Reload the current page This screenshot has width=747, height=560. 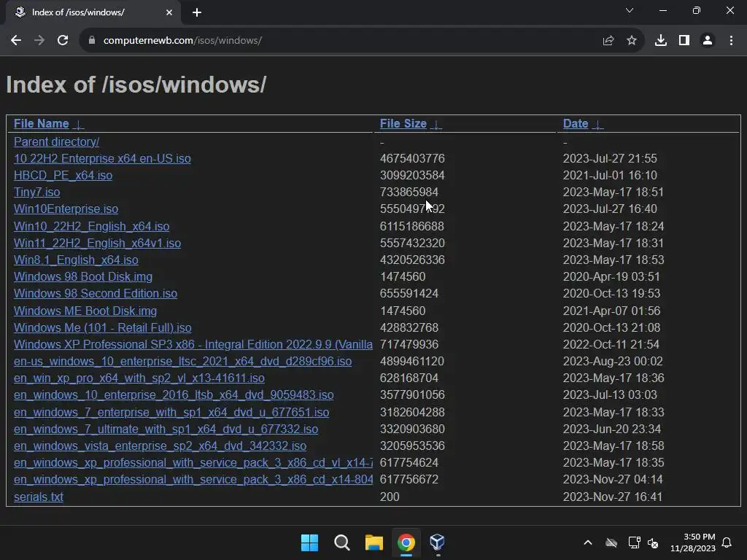pos(63,41)
